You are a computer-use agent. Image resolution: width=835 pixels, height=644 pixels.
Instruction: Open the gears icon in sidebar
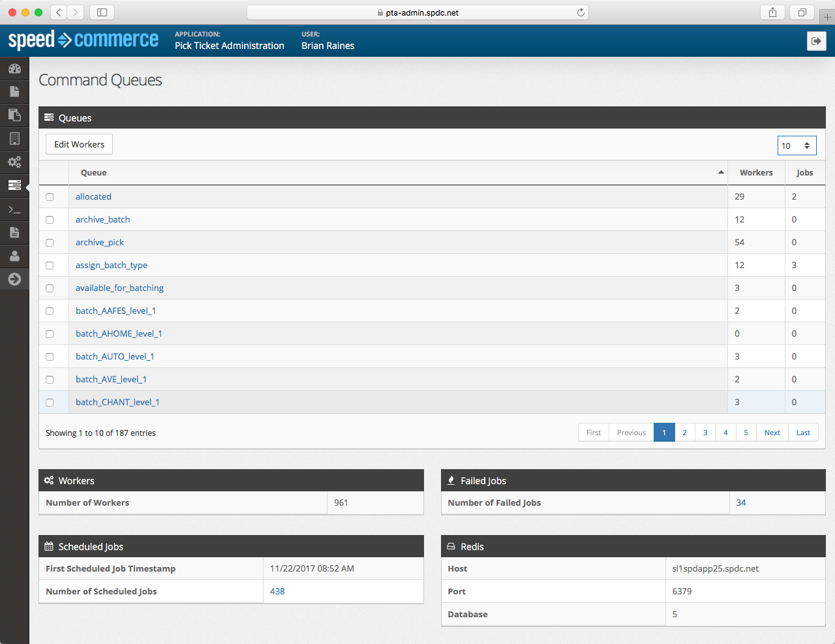coord(14,162)
